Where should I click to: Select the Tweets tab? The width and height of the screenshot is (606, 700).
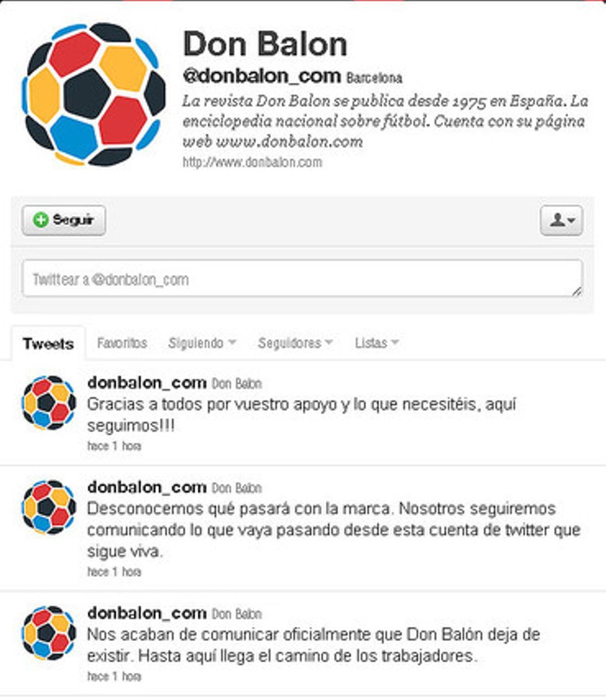pyautogui.click(x=48, y=344)
